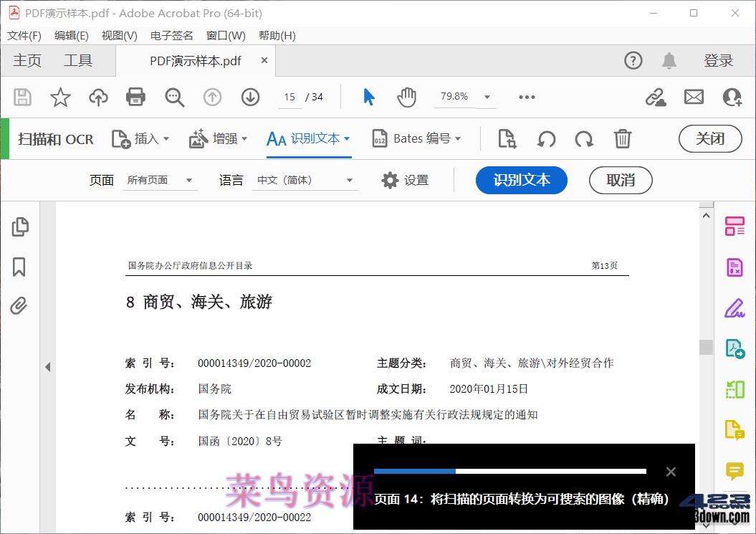Select the Hand tool in the toolbar

tap(407, 97)
